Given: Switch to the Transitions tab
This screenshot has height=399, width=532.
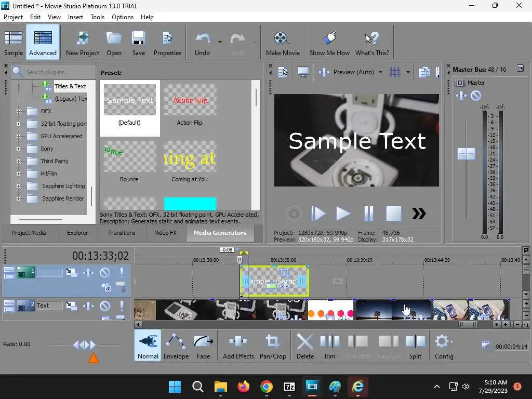Looking at the screenshot, I should 122,233.
